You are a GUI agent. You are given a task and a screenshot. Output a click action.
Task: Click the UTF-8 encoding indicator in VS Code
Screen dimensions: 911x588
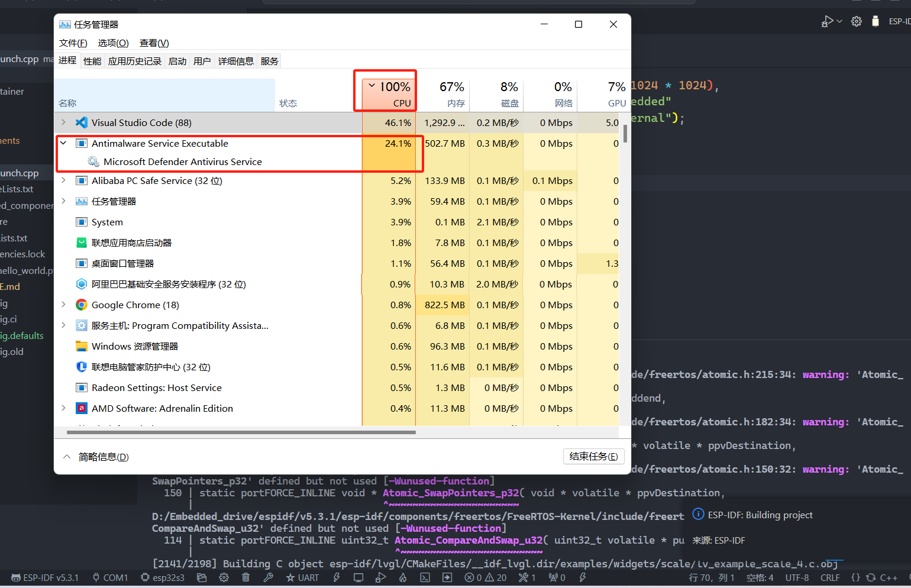click(x=797, y=577)
